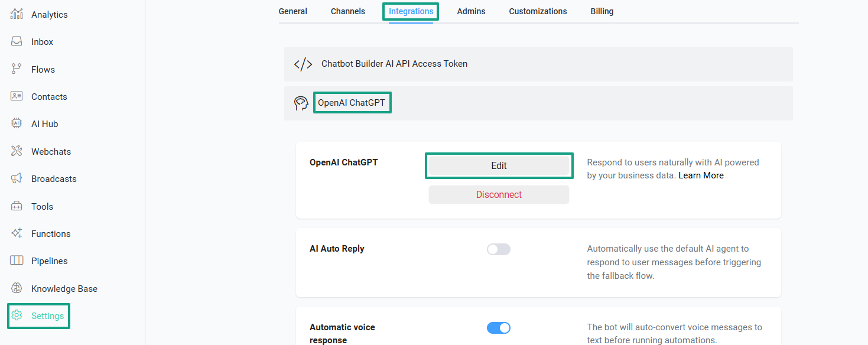Click the API code brackets icon
This screenshot has height=345, width=868.
303,64
